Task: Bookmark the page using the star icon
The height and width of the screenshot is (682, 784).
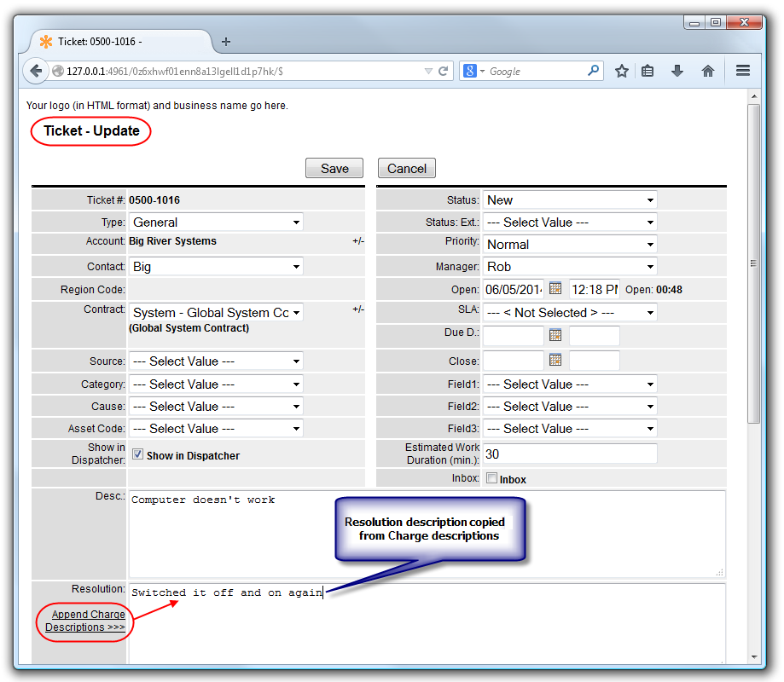Action: coord(622,71)
